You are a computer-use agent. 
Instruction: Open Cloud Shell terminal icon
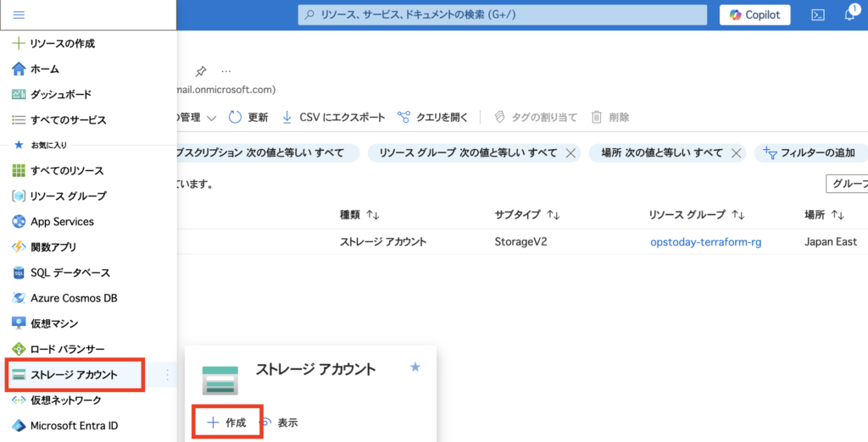point(818,15)
